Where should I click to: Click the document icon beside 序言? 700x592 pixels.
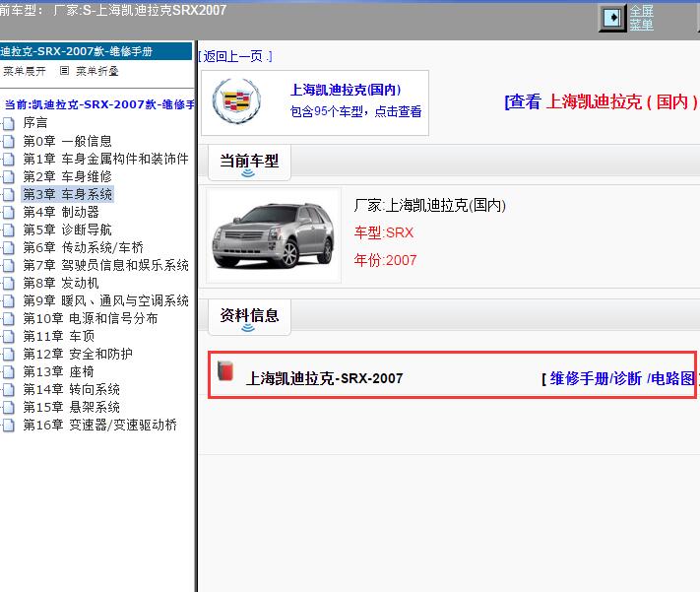[x=9, y=123]
